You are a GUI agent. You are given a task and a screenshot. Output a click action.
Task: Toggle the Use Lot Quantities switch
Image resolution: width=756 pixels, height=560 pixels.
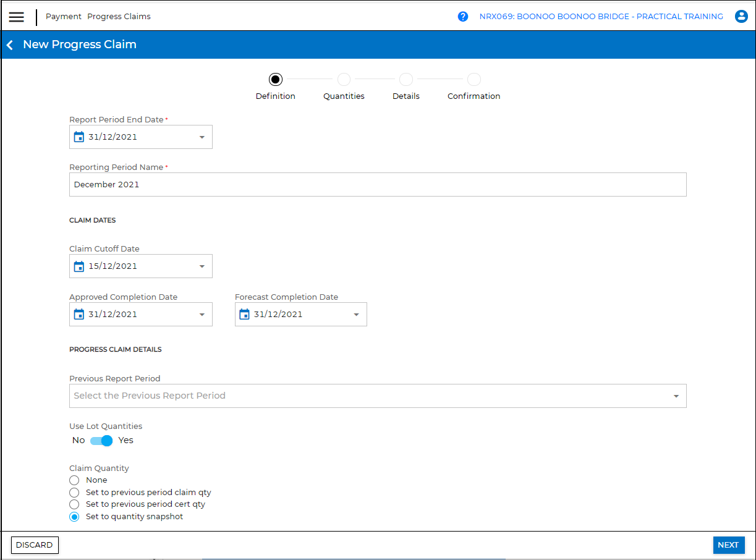(101, 440)
